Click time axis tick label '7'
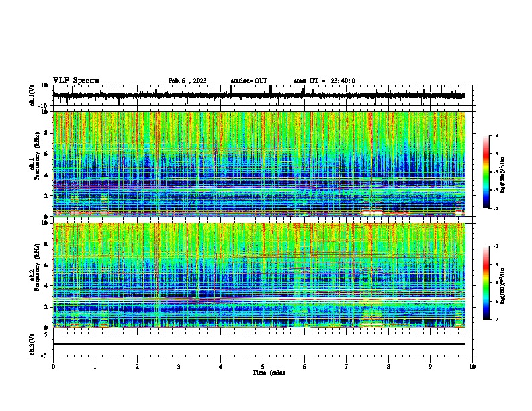The height and width of the screenshot is (411, 532). click(x=347, y=367)
